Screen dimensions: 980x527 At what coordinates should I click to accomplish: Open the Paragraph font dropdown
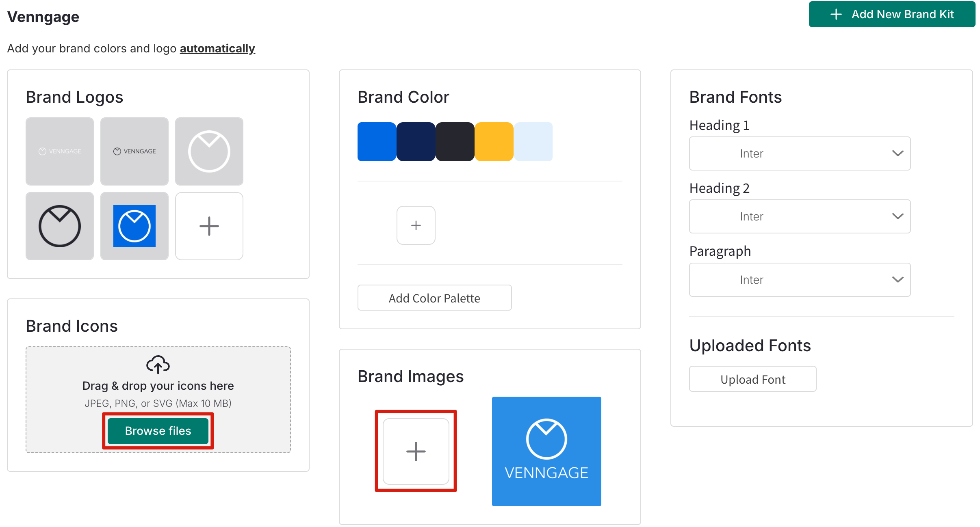[x=799, y=279]
